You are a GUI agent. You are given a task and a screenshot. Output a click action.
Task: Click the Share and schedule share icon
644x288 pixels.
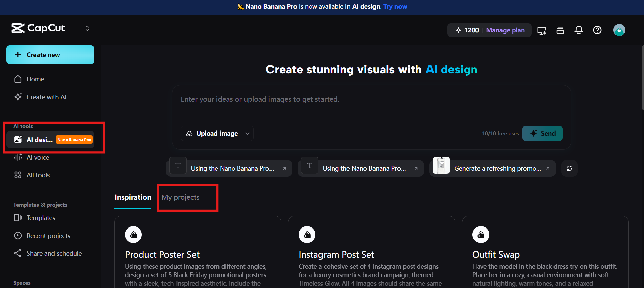pyautogui.click(x=18, y=253)
